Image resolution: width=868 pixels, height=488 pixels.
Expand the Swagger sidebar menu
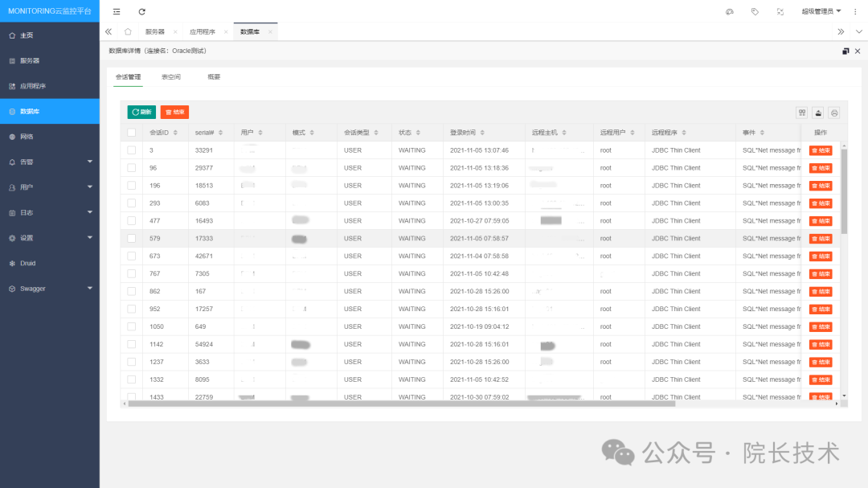[50, 289]
